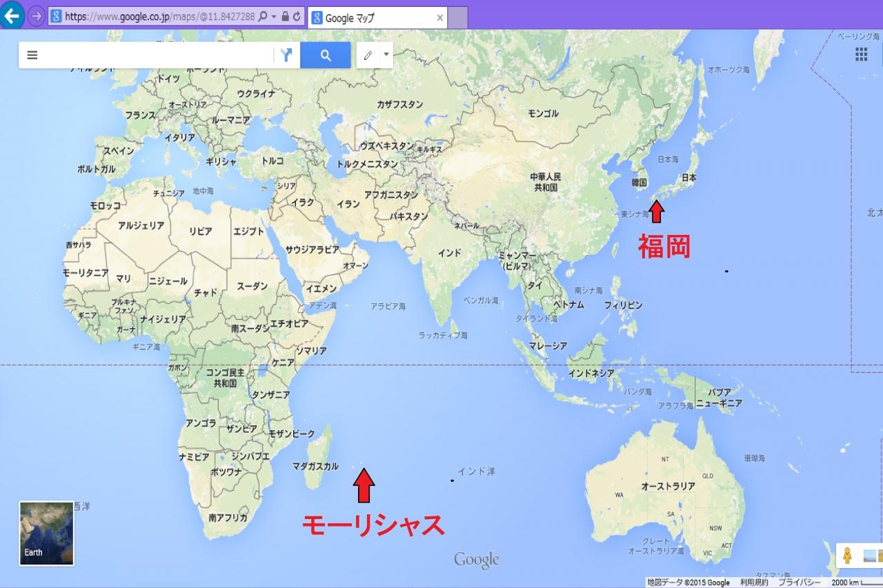Reload the page with refresh icon
883x588 pixels.
[x=297, y=17]
